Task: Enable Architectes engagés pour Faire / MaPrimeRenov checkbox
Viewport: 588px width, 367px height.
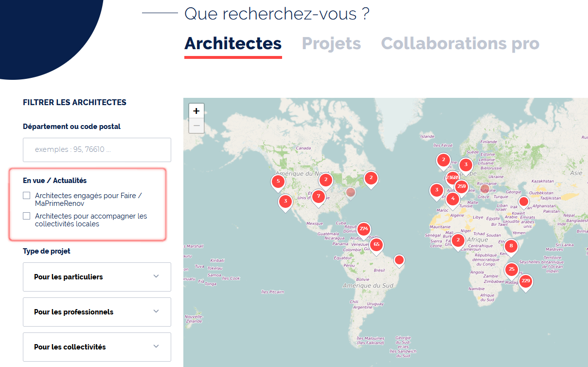Action: point(27,196)
